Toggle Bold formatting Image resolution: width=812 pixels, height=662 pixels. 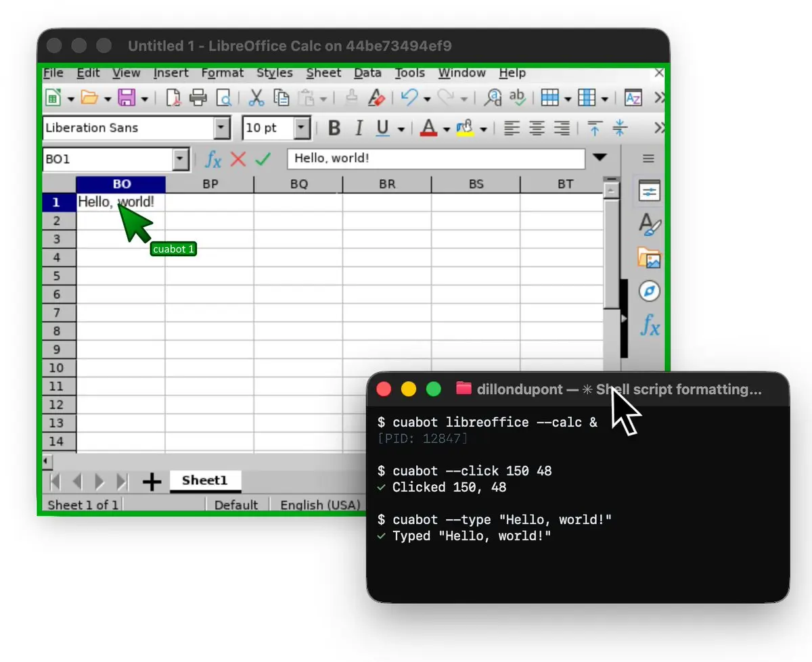(x=334, y=128)
